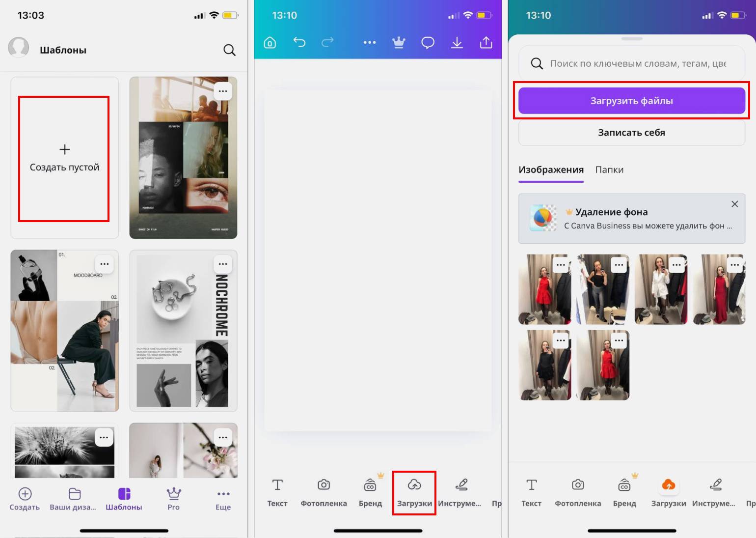Select the Текст tool in the blank editor

[277, 492]
